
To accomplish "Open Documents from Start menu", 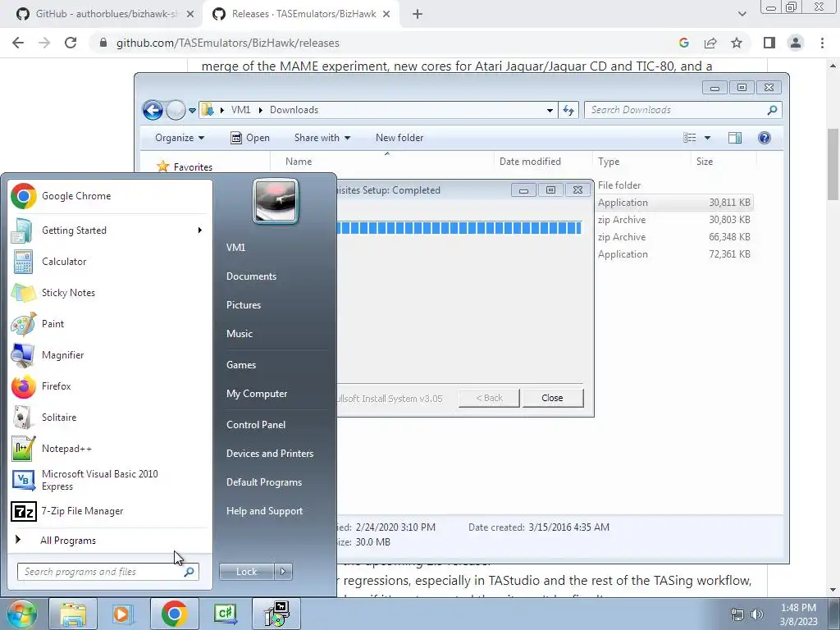I will pos(251,276).
